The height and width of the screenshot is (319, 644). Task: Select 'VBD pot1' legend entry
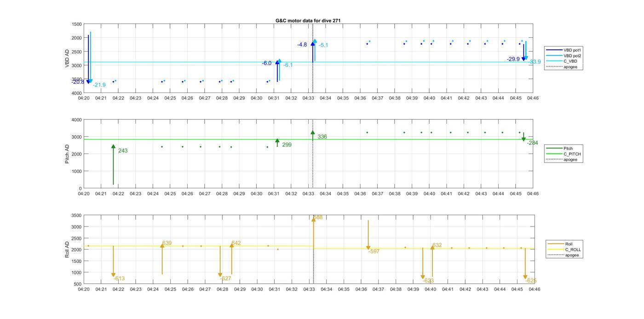(x=563, y=50)
